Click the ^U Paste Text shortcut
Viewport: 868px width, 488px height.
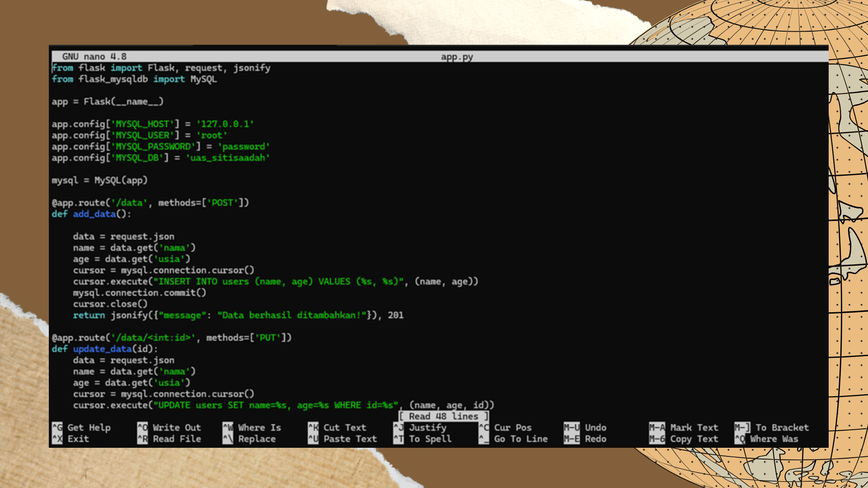[342, 439]
